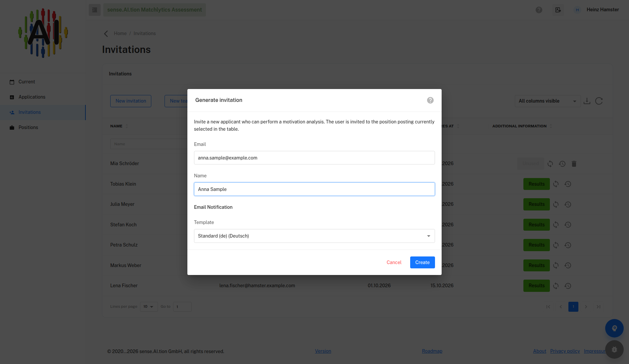Open the Privacy policy link
This screenshot has height=364, width=629.
point(565,351)
